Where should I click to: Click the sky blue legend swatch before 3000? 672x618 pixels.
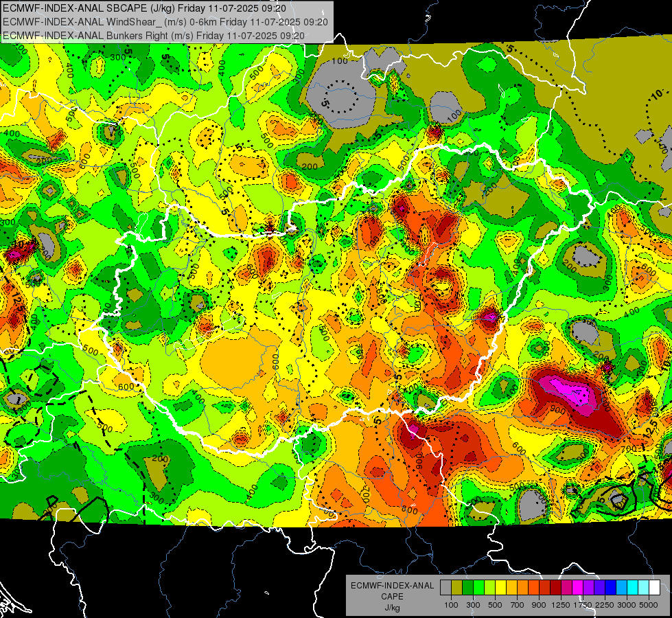click(x=621, y=587)
